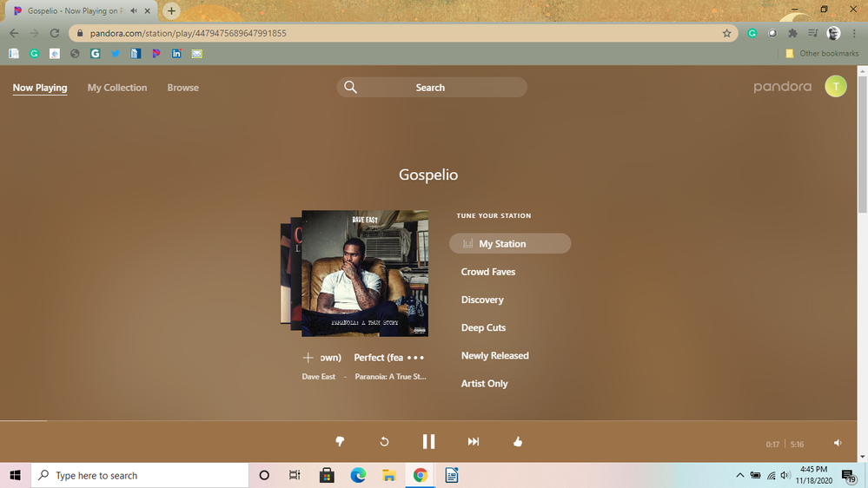Skip to the next track

[x=474, y=442]
